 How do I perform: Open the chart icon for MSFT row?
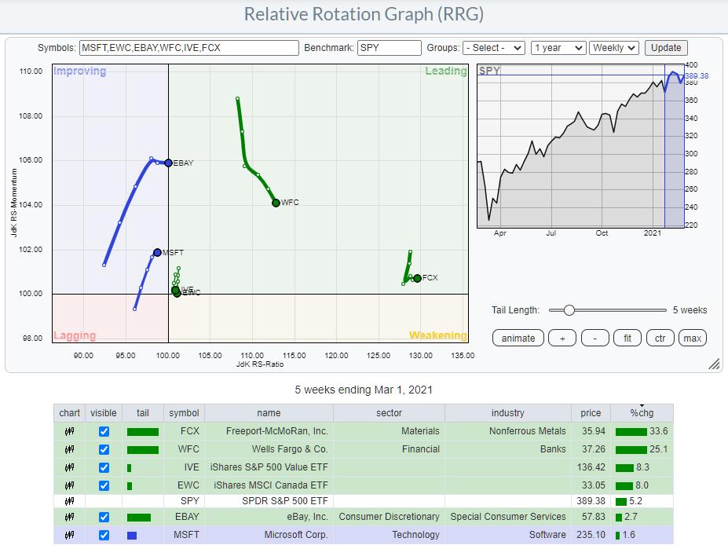point(69,535)
